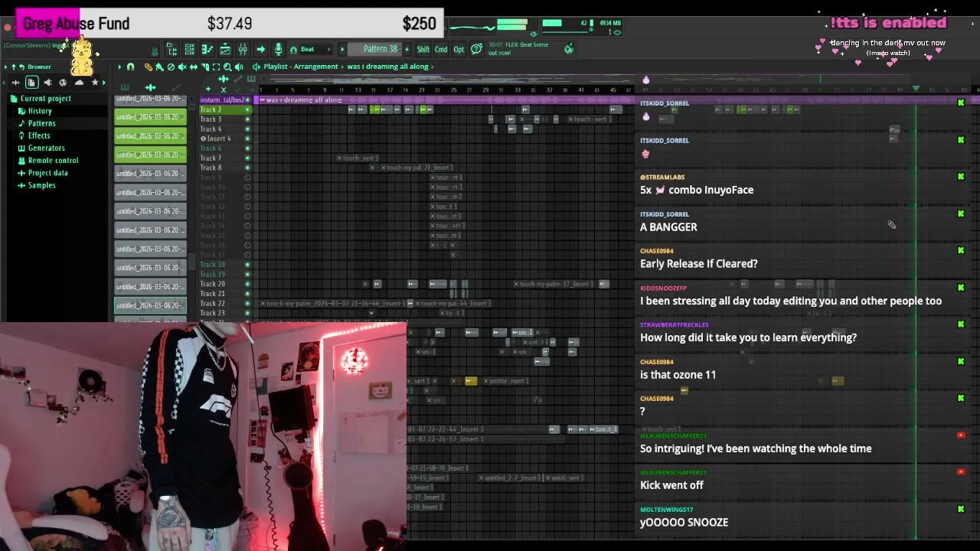
Task: Select the Playback speaker tool
Action: coord(239,67)
